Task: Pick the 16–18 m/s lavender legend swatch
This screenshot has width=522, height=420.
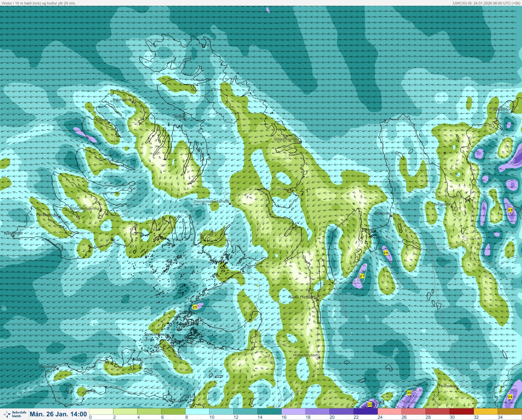Action: [294, 411]
